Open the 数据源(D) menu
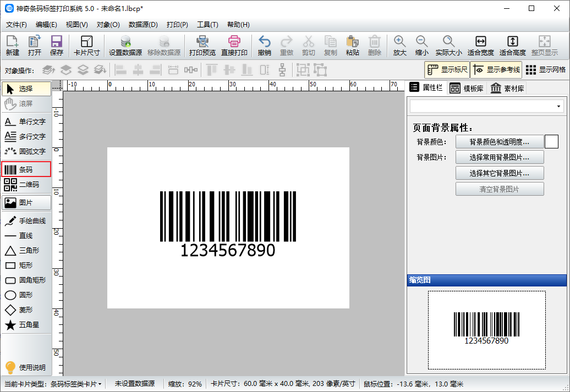The image size is (570, 392). tap(143, 25)
